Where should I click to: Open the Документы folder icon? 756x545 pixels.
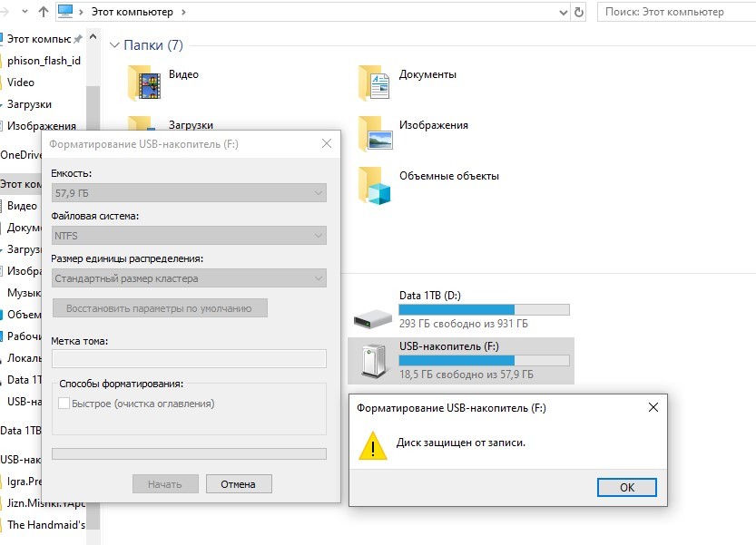point(374,82)
